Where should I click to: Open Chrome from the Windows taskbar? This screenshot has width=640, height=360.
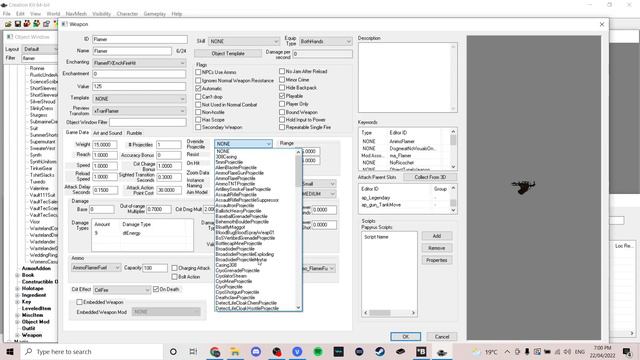(x=215, y=351)
